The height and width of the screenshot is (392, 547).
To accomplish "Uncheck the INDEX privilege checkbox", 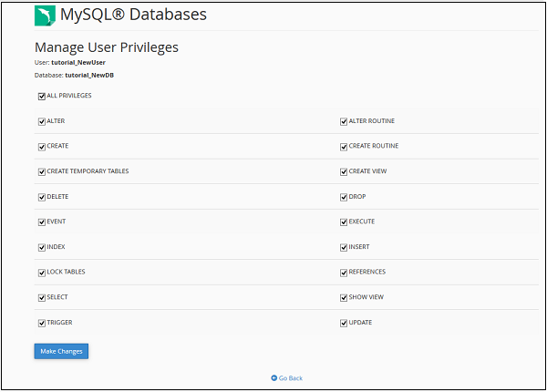I will pyautogui.click(x=42, y=247).
